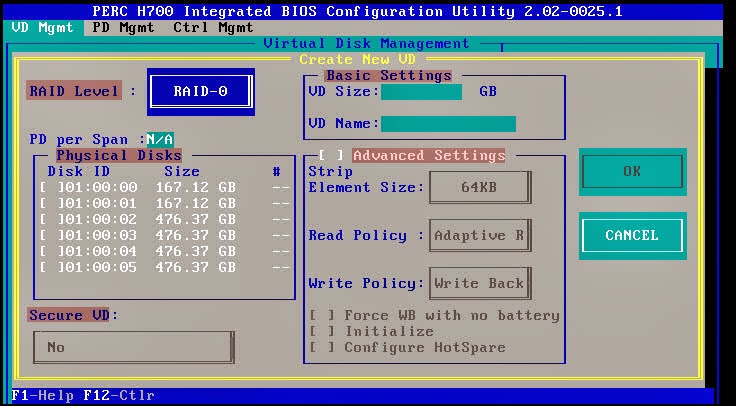736x406 pixels.
Task: Toggle the Initialize checkbox
Action: [322, 332]
